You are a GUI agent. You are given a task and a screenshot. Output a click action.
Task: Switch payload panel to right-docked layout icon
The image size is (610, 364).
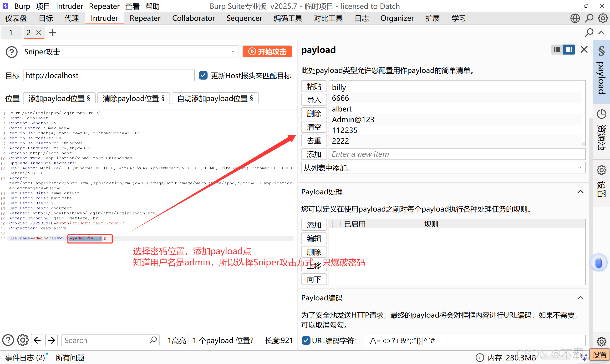click(569, 50)
